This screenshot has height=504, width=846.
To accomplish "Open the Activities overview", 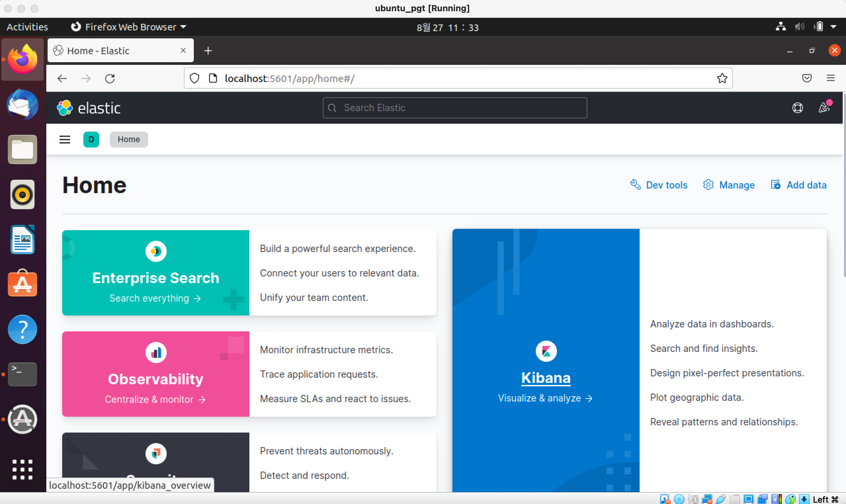I will coord(27,27).
